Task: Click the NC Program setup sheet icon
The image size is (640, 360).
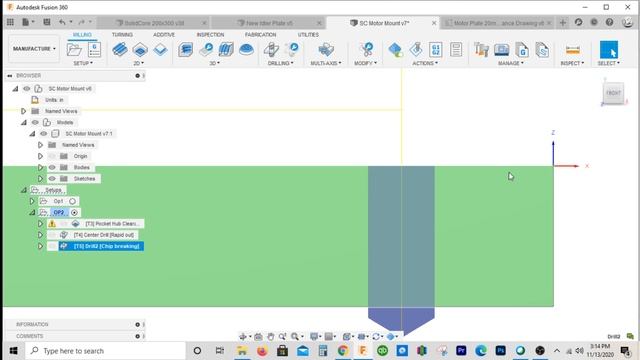Action: (x=94, y=50)
